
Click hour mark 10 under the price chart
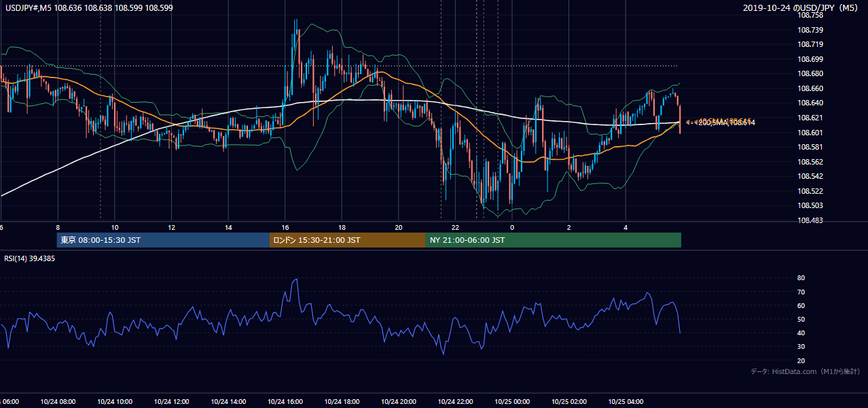click(x=115, y=227)
